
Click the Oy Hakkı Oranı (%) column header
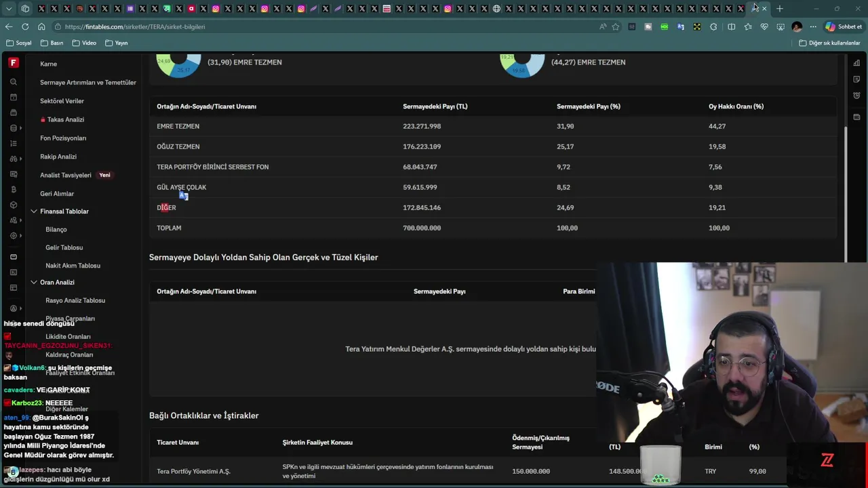point(736,106)
